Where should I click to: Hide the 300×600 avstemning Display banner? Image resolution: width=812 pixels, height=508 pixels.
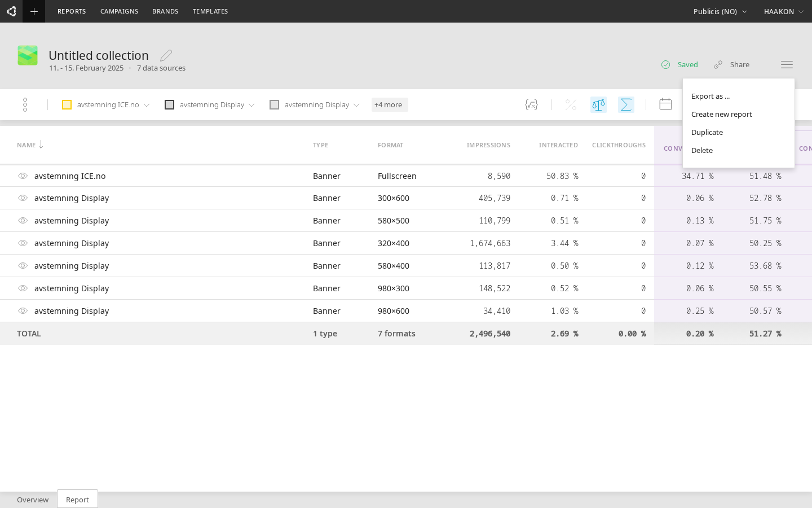click(x=23, y=198)
